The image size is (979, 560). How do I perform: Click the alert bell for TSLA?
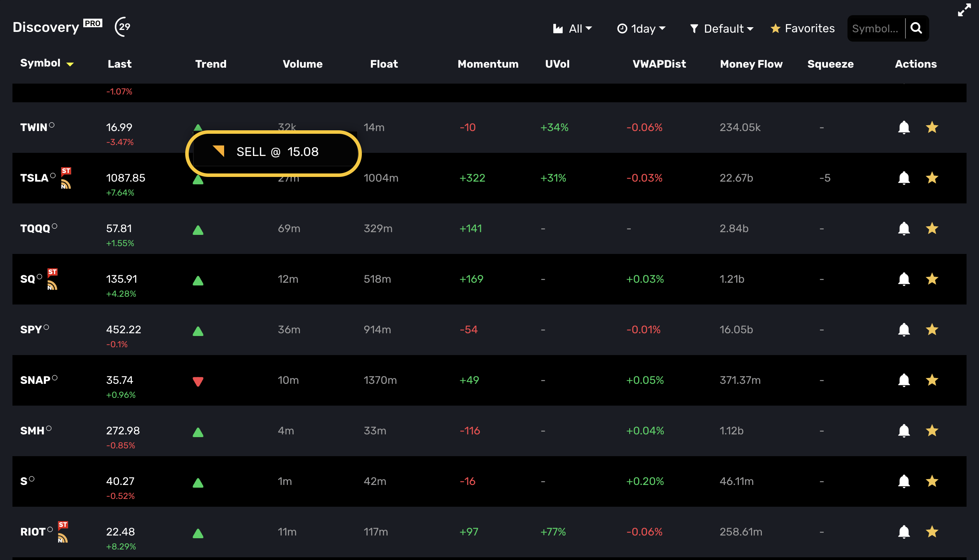point(904,178)
